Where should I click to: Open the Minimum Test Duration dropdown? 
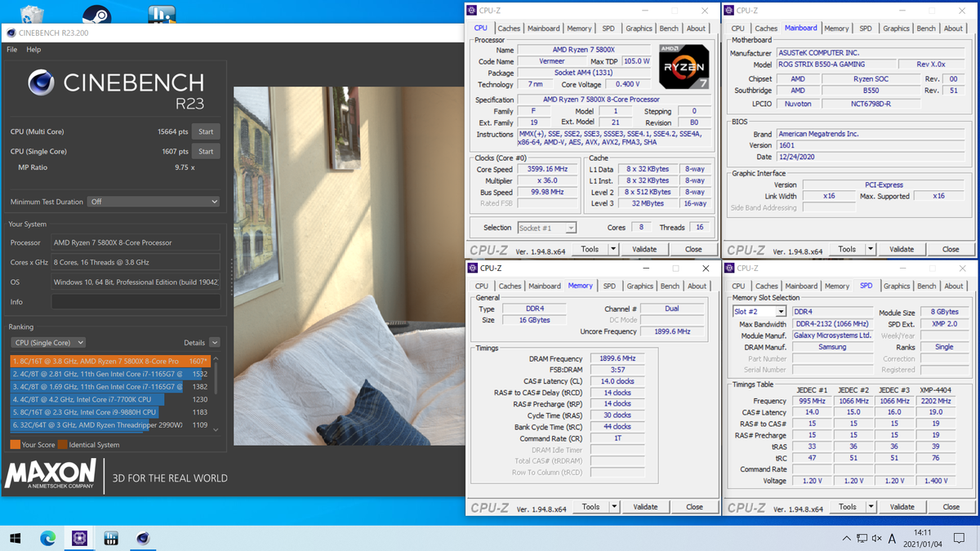pos(154,202)
